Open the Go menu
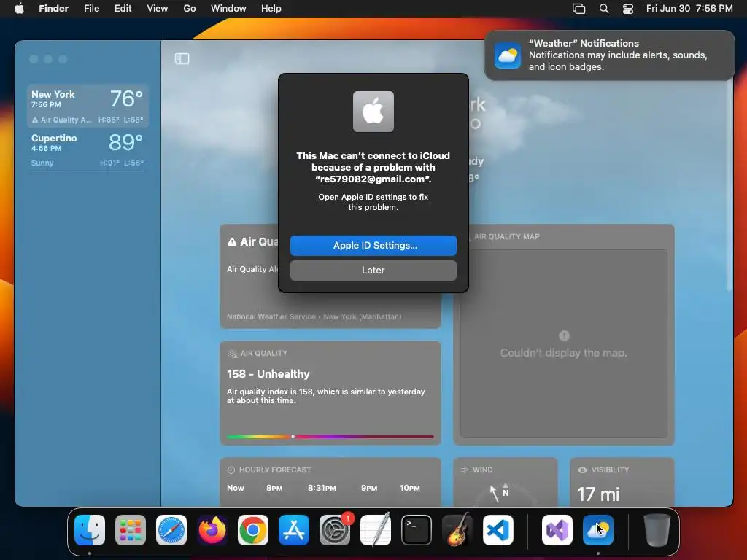747x560 pixels. pyautogui.click(x=190, y=9)
